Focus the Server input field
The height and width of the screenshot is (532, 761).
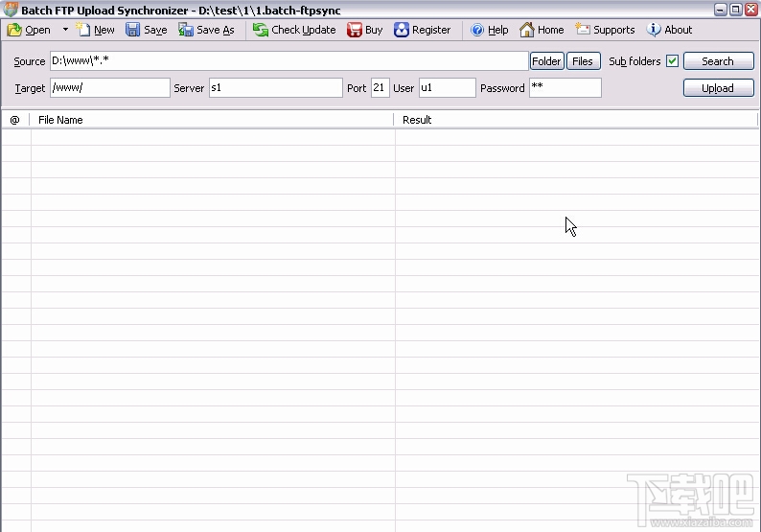pyautogui.click(x=276, y=88)
